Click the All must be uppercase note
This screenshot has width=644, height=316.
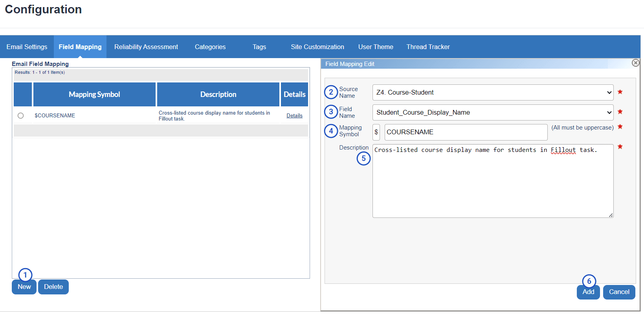[x=582, y=128]
